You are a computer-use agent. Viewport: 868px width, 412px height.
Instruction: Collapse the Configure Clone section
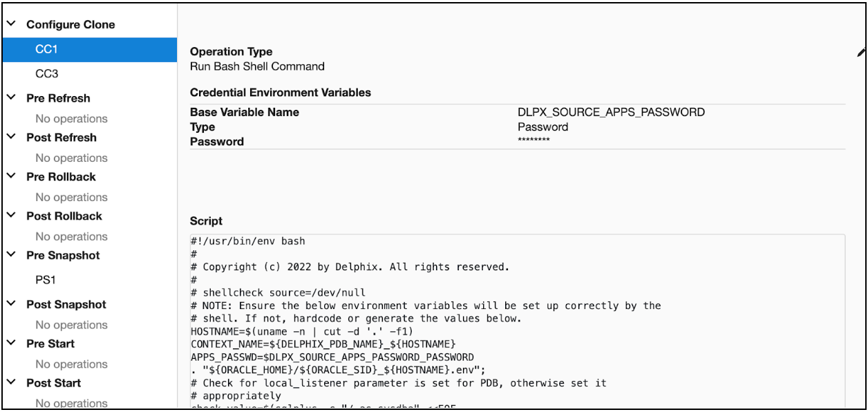[x=11, y=23]
